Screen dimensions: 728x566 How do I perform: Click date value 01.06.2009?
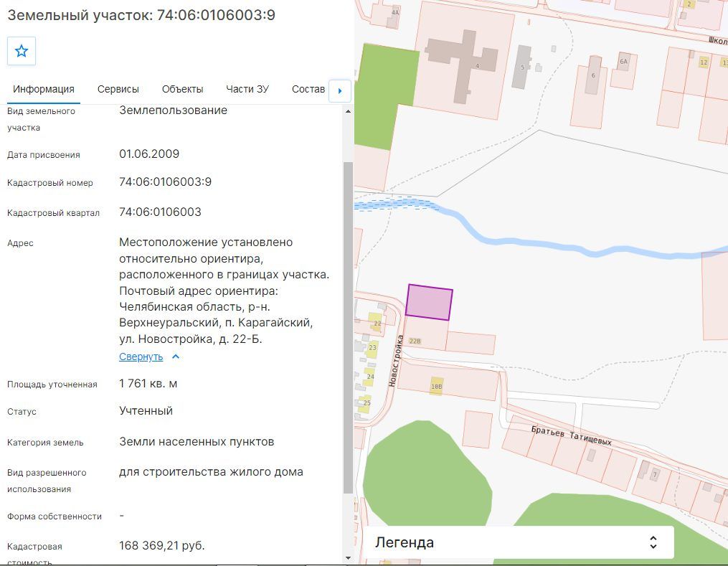coord(149,154)
